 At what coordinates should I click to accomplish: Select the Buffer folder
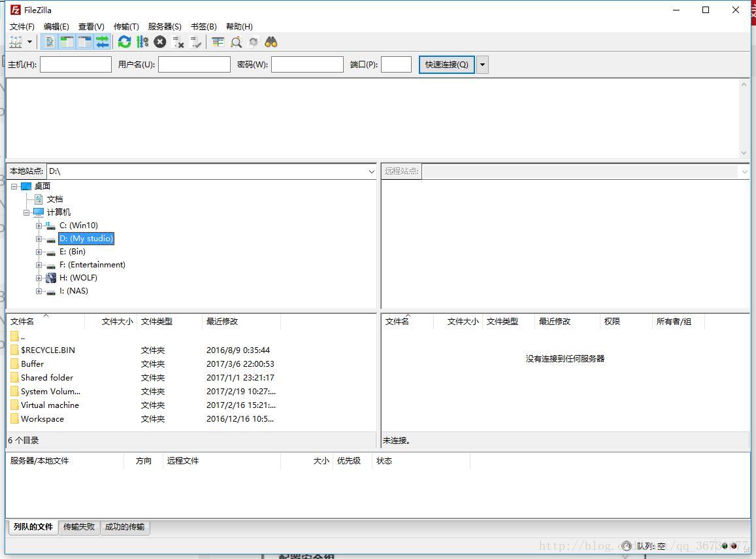pyautogui.click(x=32, y=364)
